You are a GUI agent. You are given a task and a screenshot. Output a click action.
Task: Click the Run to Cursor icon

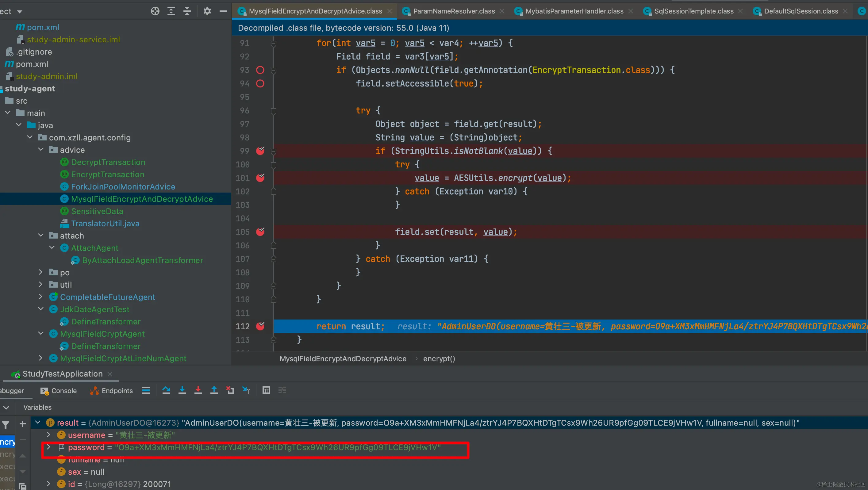pos(246,390)
